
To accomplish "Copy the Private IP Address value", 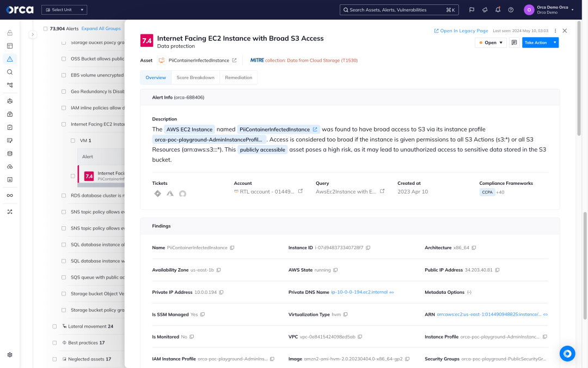I will tap(221, 292).
